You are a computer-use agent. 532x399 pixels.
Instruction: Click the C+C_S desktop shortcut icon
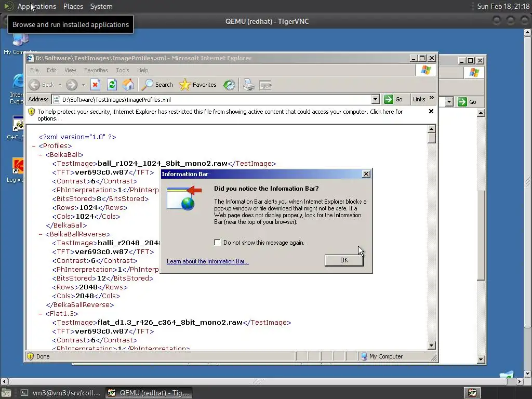click(18, 124)
